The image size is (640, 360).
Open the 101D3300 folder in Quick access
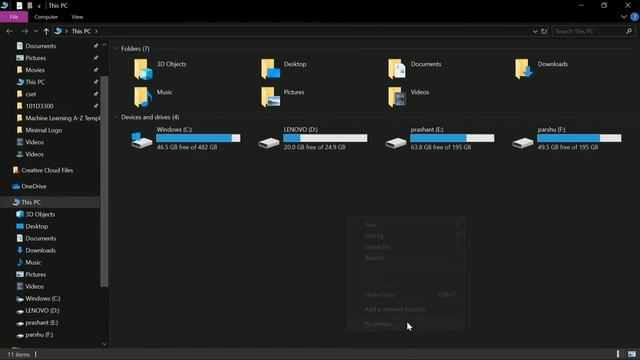pyautogui.click(x=35, y=106)
